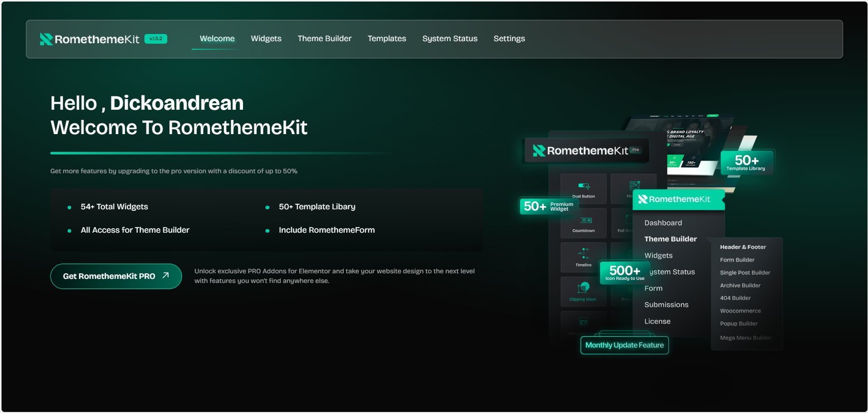Click Archive Builder in preview submenu
Image resolution: width=868 pixels, height=413 pixels.
point(740,285)
